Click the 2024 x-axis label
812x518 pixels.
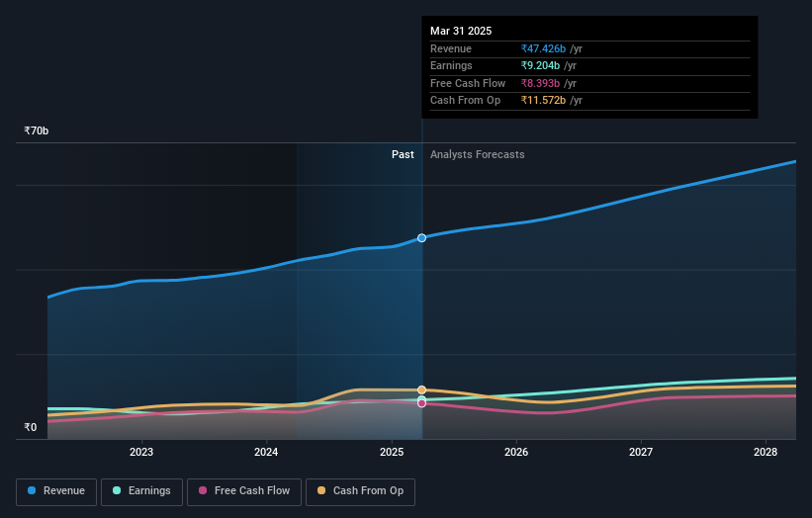(x=266, y=453)
